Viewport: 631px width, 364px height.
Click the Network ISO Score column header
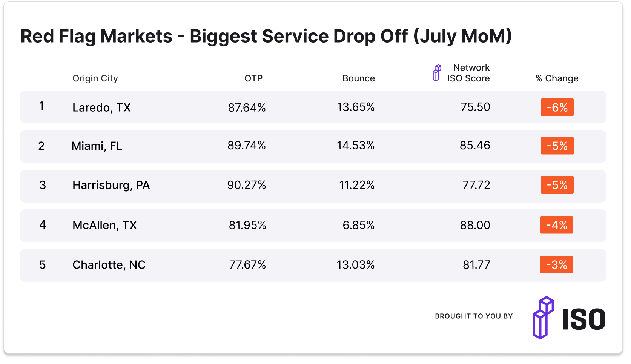click(x=468, y=73)
